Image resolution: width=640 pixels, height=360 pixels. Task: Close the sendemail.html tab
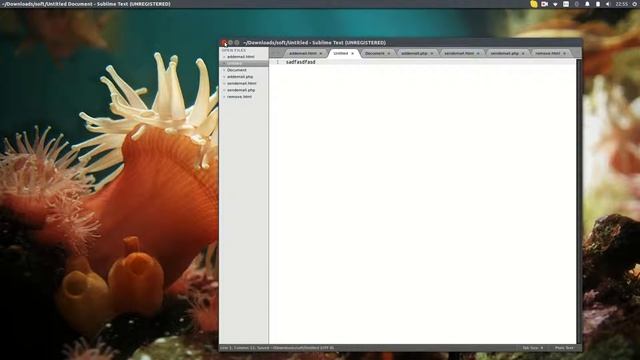pyautogui.click(x=478, y=53)
